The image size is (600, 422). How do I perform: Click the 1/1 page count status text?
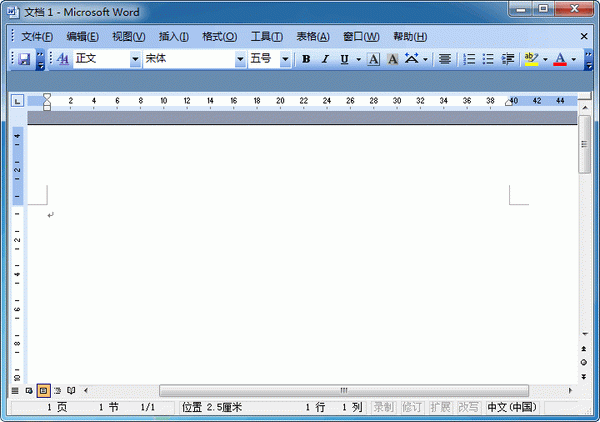click(x=148, y=407)
